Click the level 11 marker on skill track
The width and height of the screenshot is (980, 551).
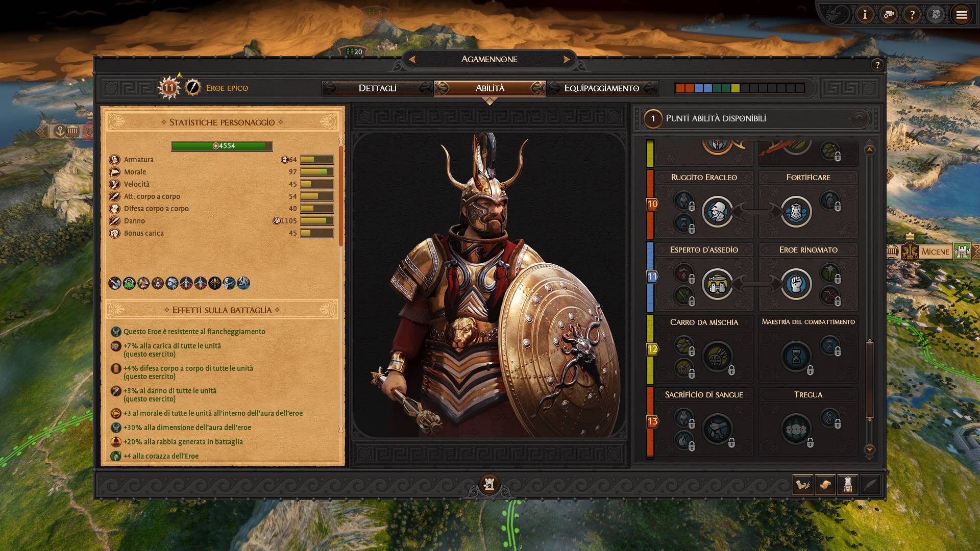[652, 277]
